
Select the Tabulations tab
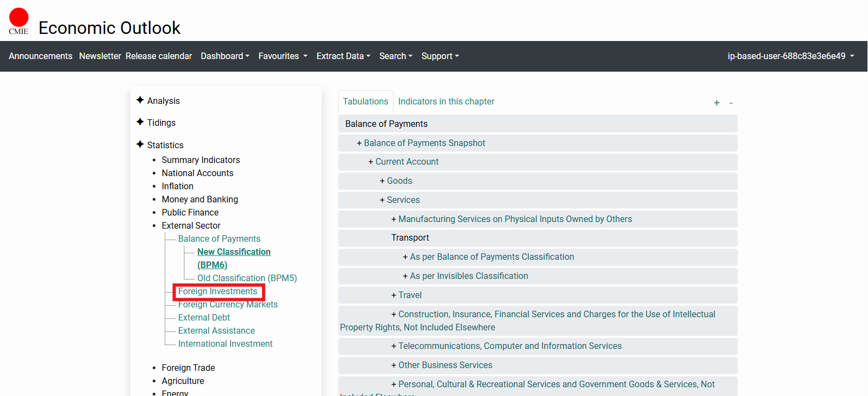pos(365,102)
